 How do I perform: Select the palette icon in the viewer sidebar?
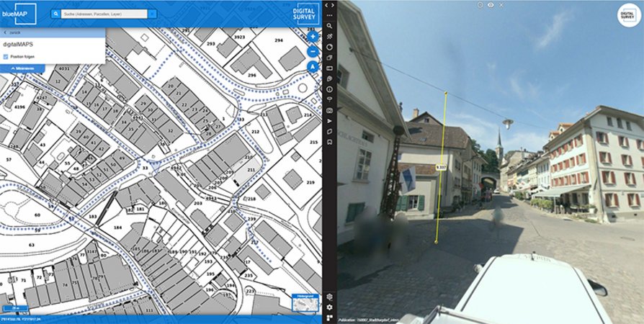329,78
